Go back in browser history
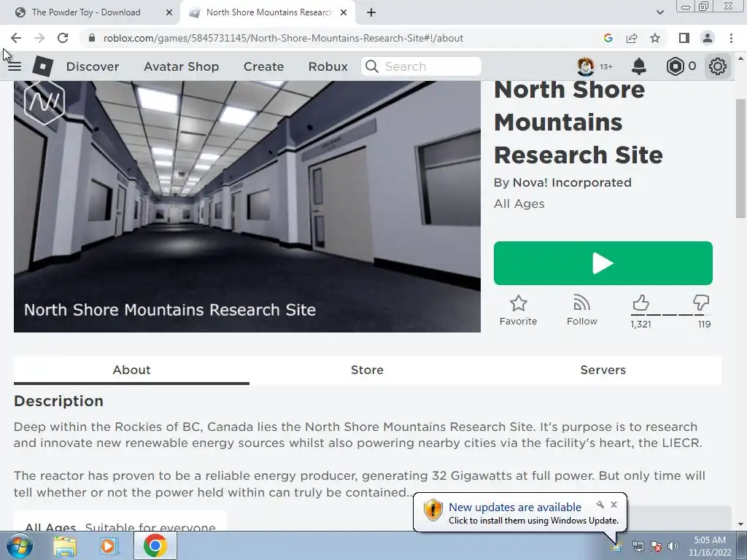 (16, 38)
